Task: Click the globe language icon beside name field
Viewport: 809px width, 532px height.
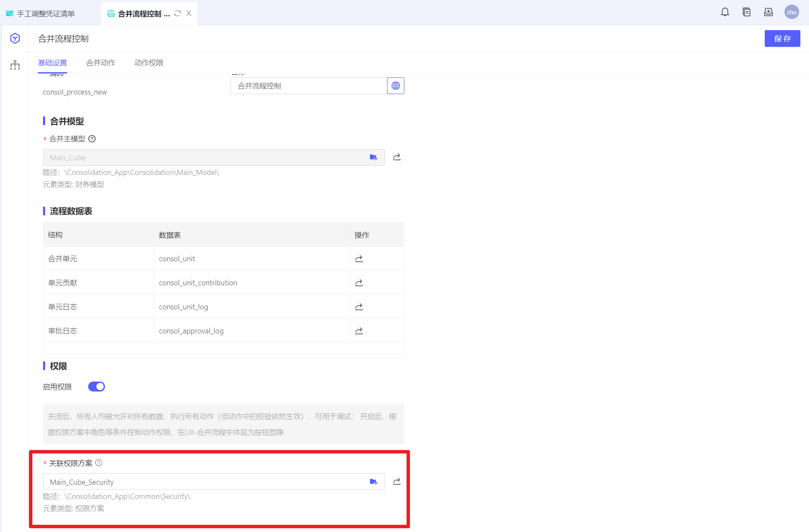Action: coord(396,86)
